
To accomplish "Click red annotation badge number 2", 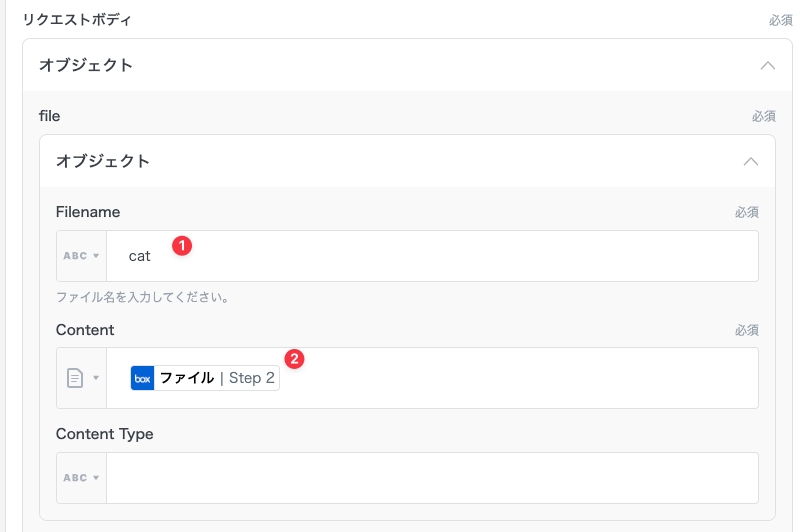I will [x=294, y=357].
